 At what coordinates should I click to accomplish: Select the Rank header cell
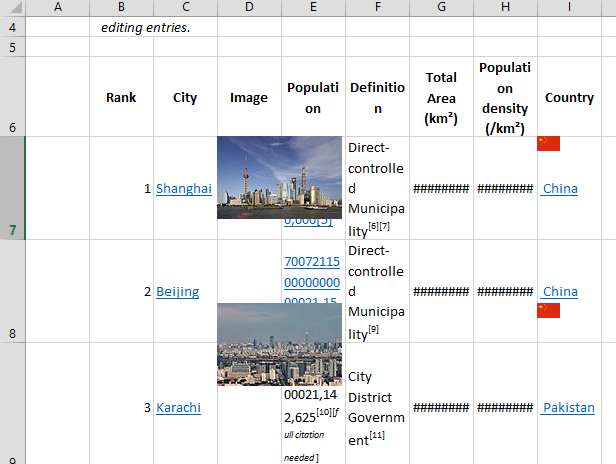click(x=121, y=97)
